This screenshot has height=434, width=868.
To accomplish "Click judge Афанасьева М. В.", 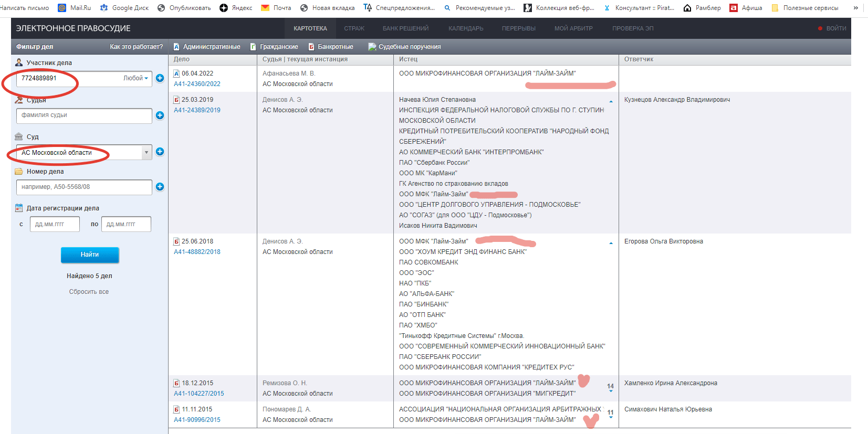I will point(289,73).
